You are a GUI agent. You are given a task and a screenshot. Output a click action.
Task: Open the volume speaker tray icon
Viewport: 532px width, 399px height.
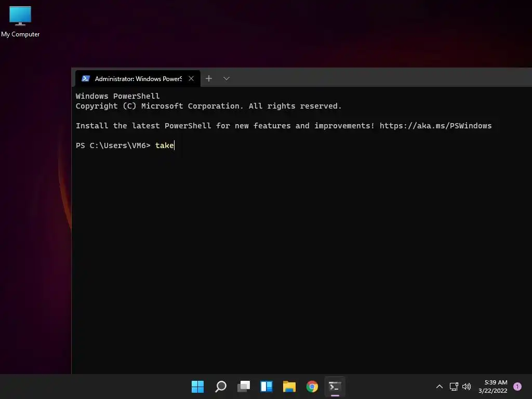click(467, 387)
